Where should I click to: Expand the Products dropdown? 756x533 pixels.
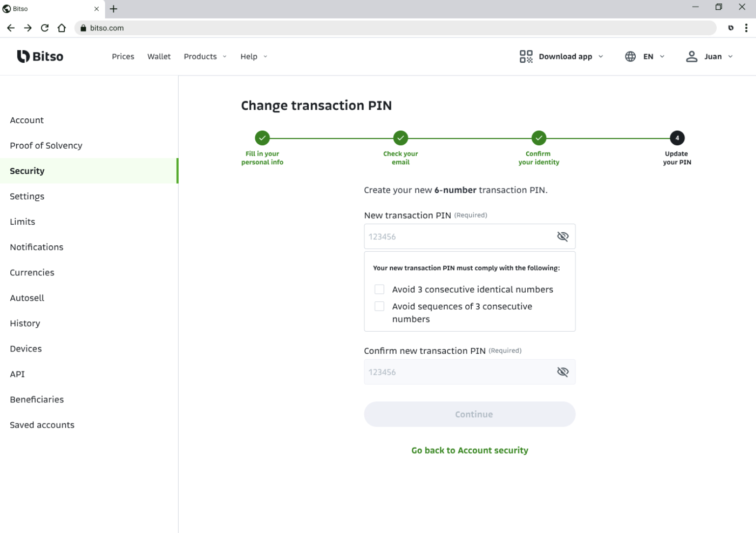tap(205, 56)
